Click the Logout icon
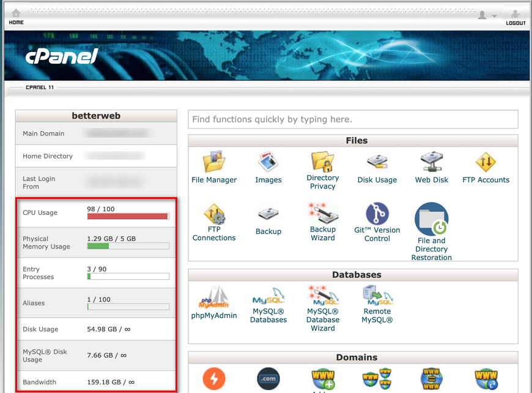 click(515, 14)
